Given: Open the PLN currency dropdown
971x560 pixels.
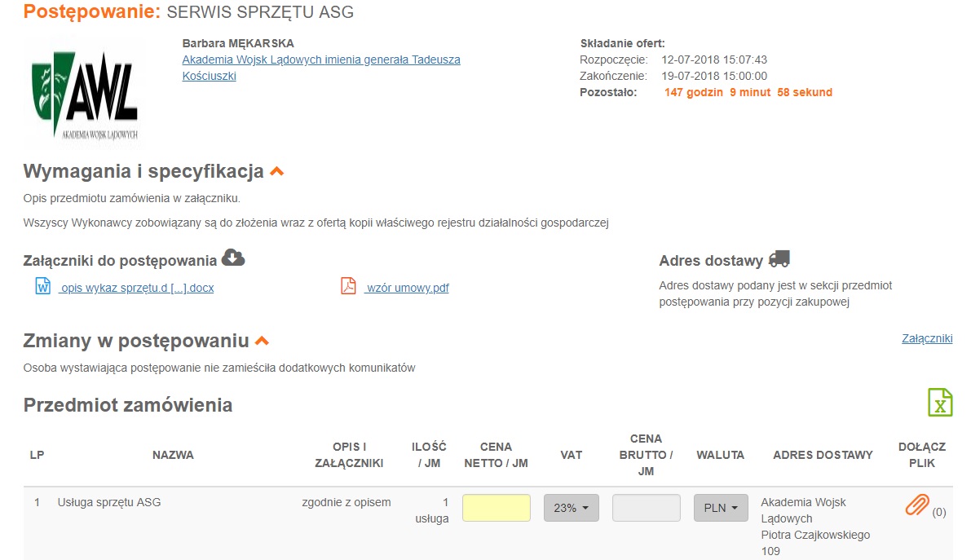Looking at the screenshot, I should (x=721, y=508).
